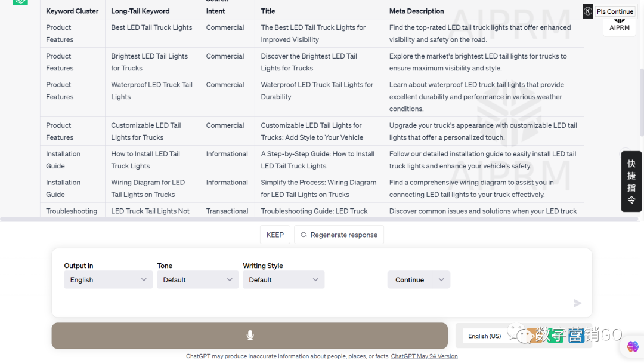Click the Keyword Cluster column header

point(72,11)
